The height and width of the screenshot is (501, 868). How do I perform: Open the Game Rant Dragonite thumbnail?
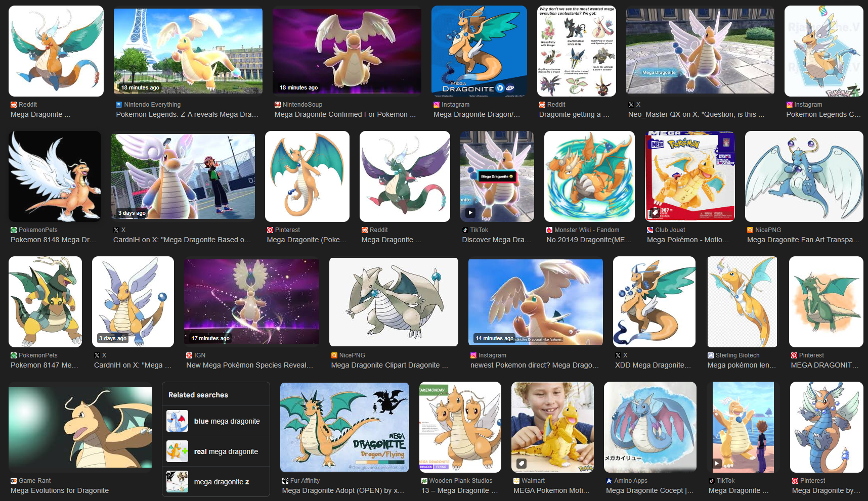(80, 427)
